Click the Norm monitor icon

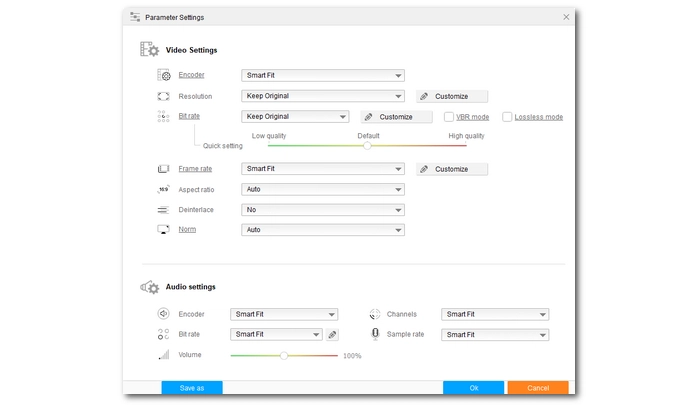[163, 230]
